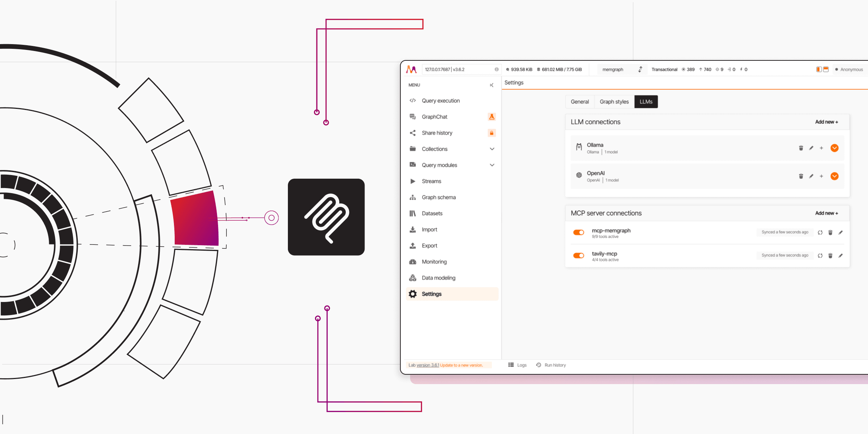Disable the tavily-mcp server connection
The image size is (868, 434).
pyautogui.click(x=578, y=255)
